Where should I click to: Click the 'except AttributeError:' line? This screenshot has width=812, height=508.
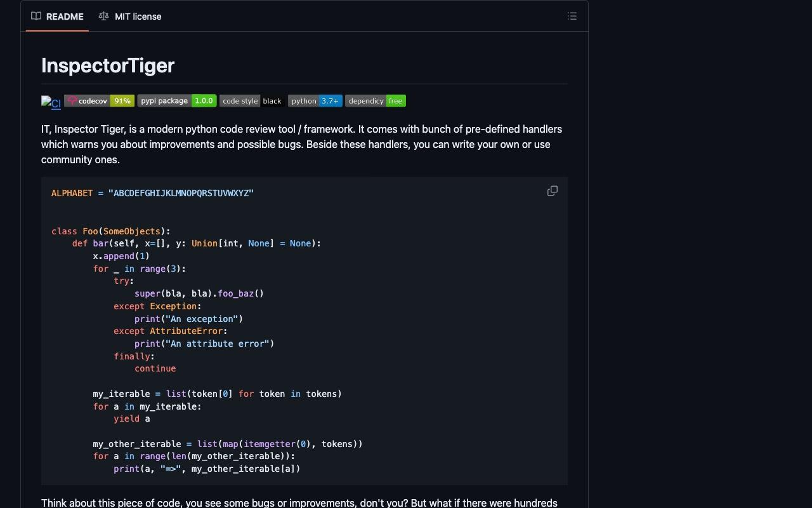coord(171,331)
